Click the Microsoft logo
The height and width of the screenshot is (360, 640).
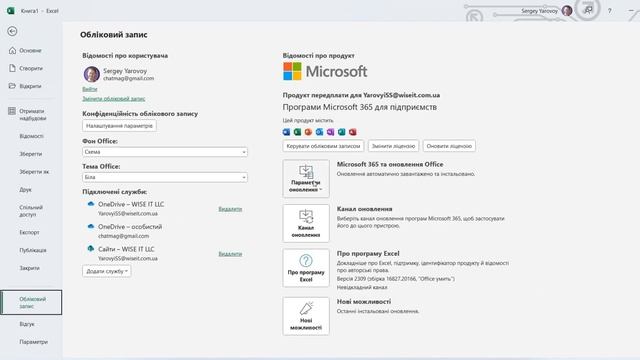tap(325, 71)
